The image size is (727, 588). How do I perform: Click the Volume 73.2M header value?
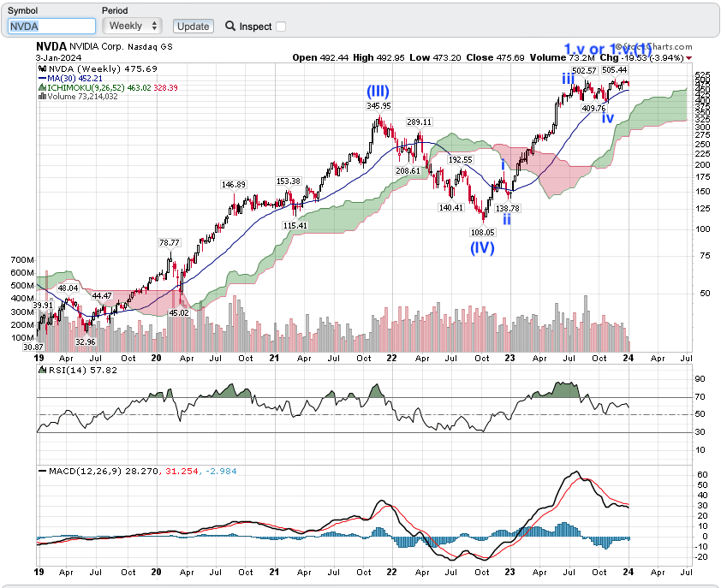[x=563, y=57]
